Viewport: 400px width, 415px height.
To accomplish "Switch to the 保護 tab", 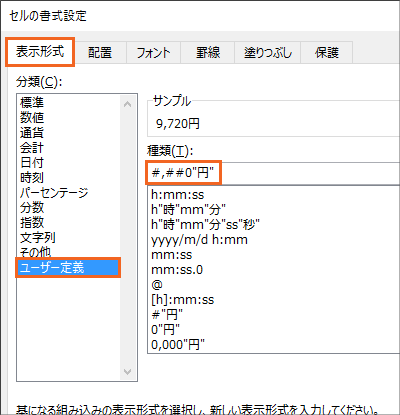I will (x=327, y=52).
